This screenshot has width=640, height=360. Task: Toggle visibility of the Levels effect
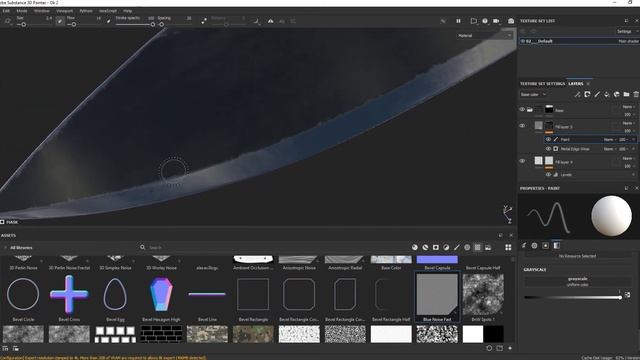click(548, 175)
